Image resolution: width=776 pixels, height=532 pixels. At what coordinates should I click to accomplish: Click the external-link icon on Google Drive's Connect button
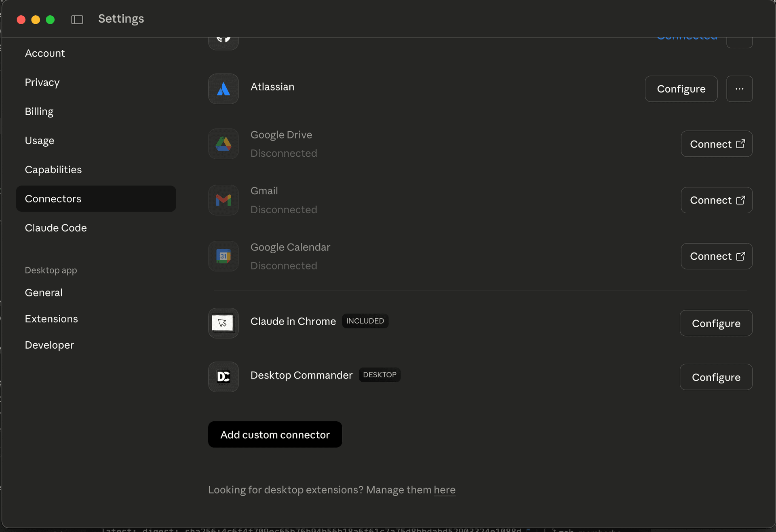point(741,144)
